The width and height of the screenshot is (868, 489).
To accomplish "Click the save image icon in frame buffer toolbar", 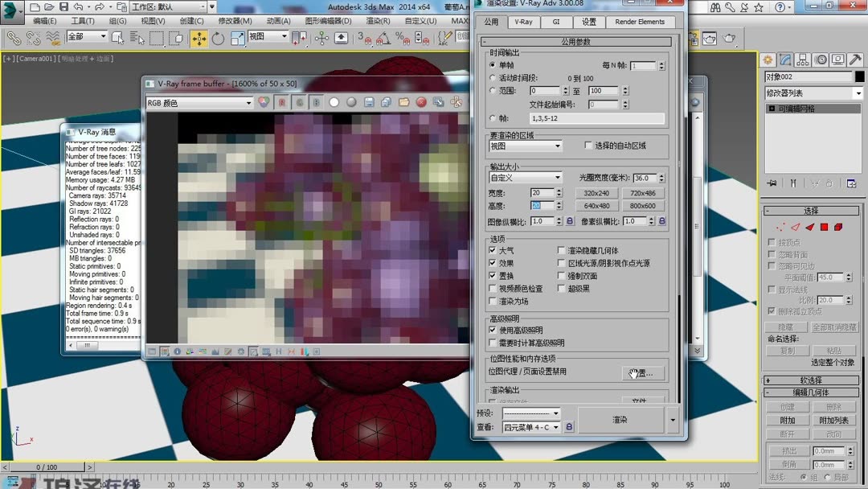I will 370,105.
